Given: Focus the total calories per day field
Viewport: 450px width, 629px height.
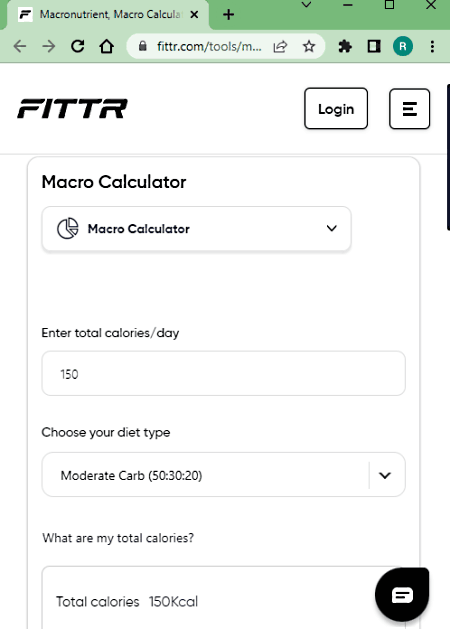Looking at the screenshot, I should [223, 373].
